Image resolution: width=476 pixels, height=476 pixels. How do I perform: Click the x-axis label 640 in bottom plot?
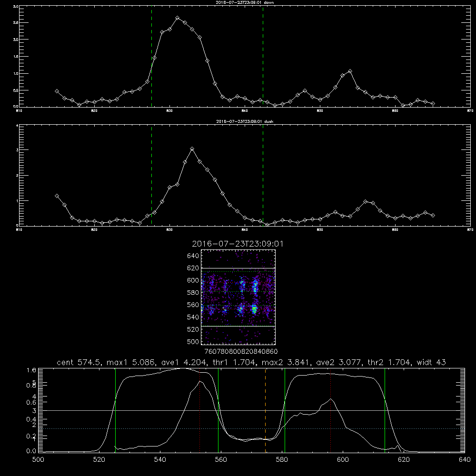[465, 460]
